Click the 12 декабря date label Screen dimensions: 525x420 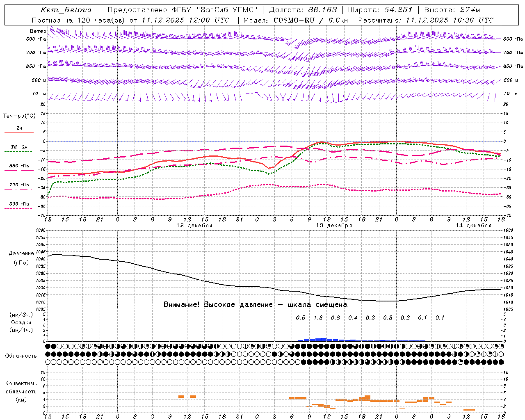194,226
